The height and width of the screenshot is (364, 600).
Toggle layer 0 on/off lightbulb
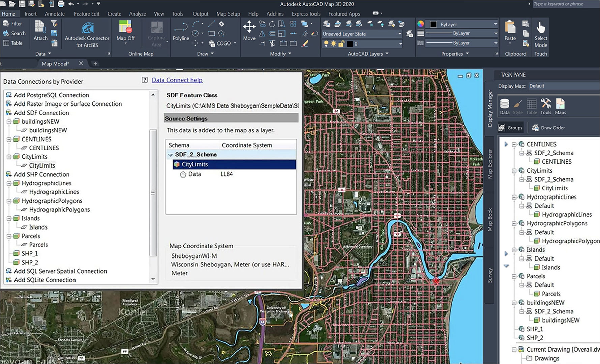[326, 43]
